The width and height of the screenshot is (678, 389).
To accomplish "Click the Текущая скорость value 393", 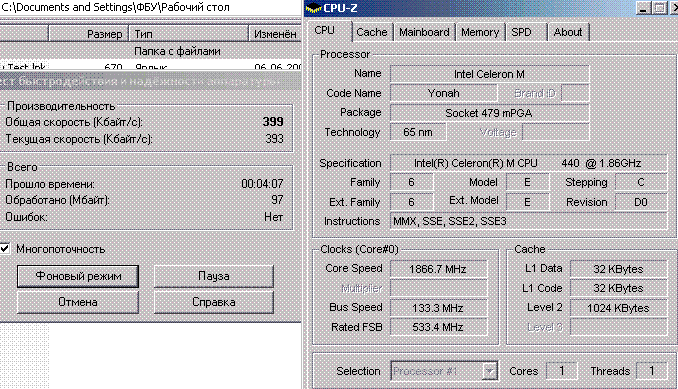I will coord(275,139).
